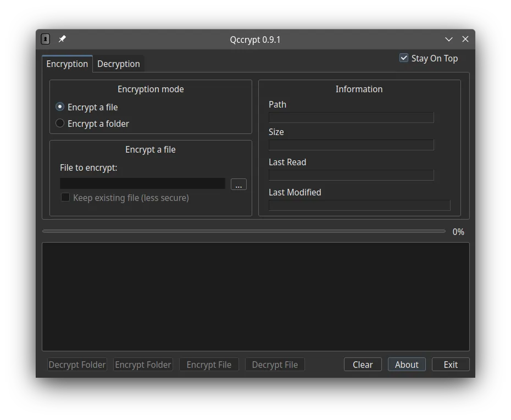Choose the Encrypt a folder radio option
511x420 pixels.
tap(60, 123)
